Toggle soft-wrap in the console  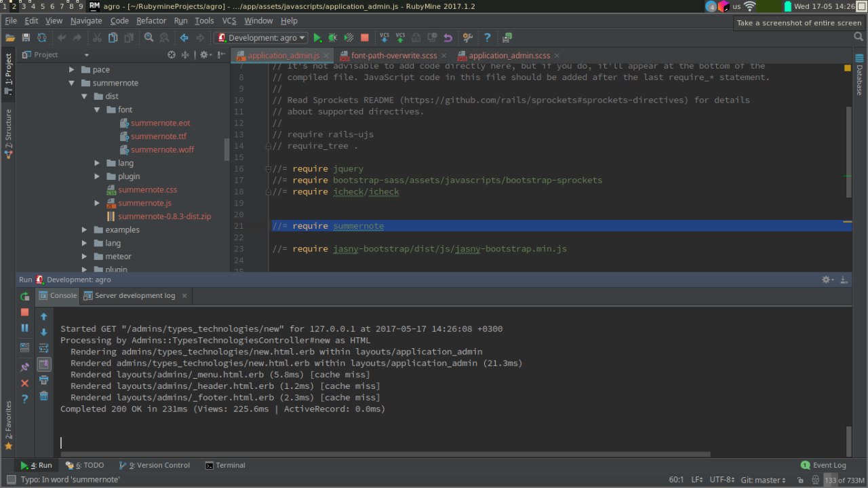44,348
